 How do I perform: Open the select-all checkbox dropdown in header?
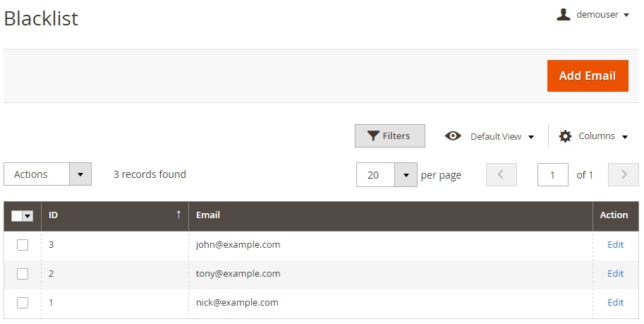pos(28,217)
